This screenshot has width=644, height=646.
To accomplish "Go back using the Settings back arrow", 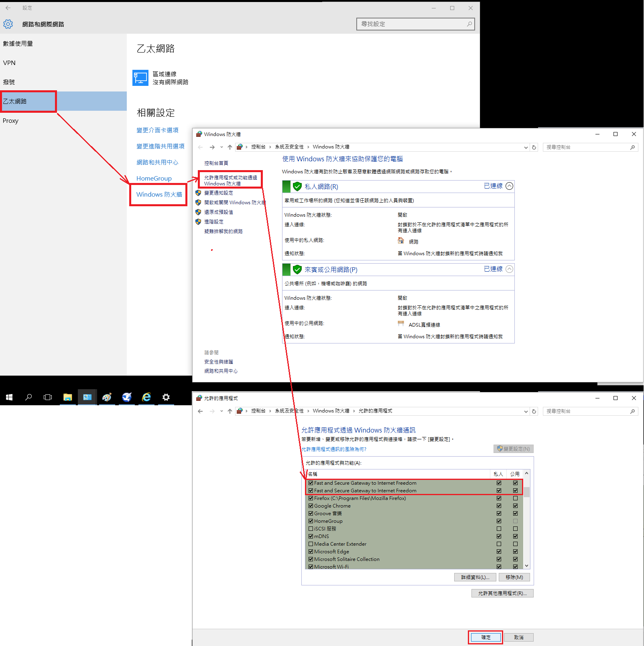I will click(8, 8).
